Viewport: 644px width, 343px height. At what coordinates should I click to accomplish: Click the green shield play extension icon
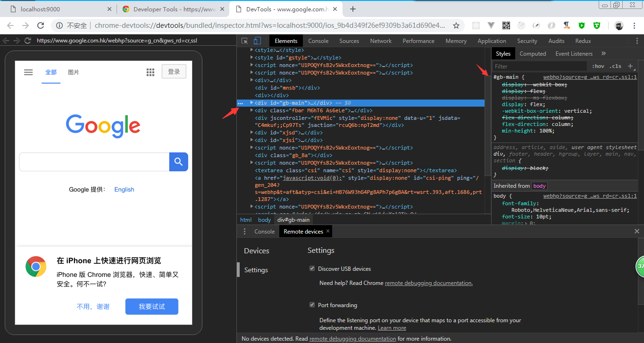pos(582,25)
